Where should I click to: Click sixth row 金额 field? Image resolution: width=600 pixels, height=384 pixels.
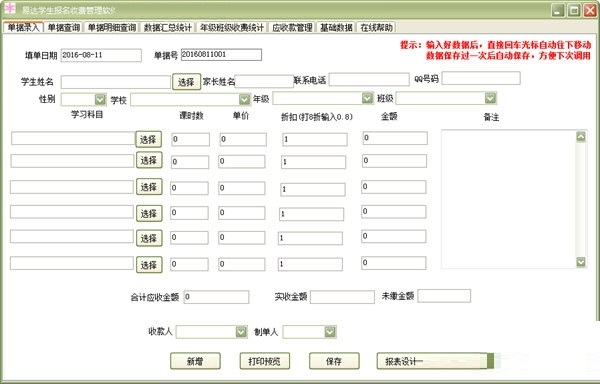(x=394, y=263)
